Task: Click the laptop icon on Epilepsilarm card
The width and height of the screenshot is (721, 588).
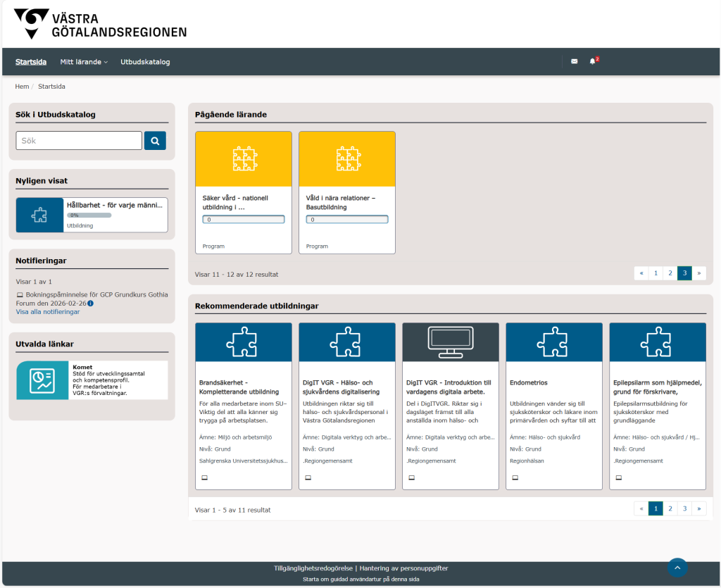Action: click(x=618, y=477)
